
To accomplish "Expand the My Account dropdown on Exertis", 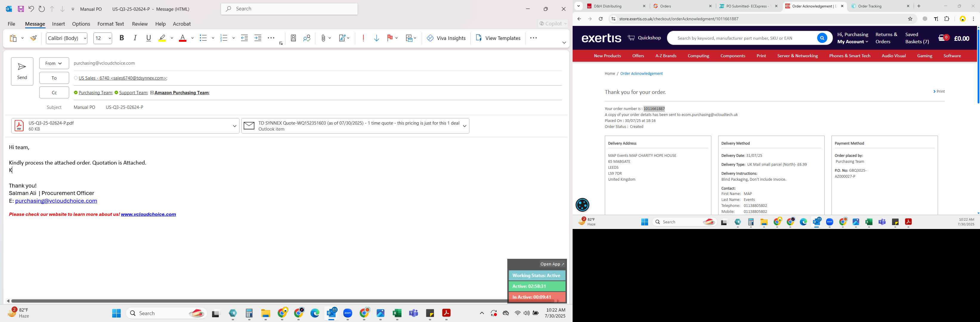I will (x=853, y=42).
